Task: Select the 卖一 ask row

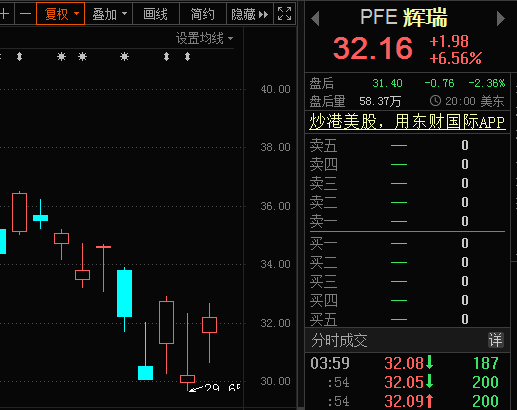Action: pos(407,221)
